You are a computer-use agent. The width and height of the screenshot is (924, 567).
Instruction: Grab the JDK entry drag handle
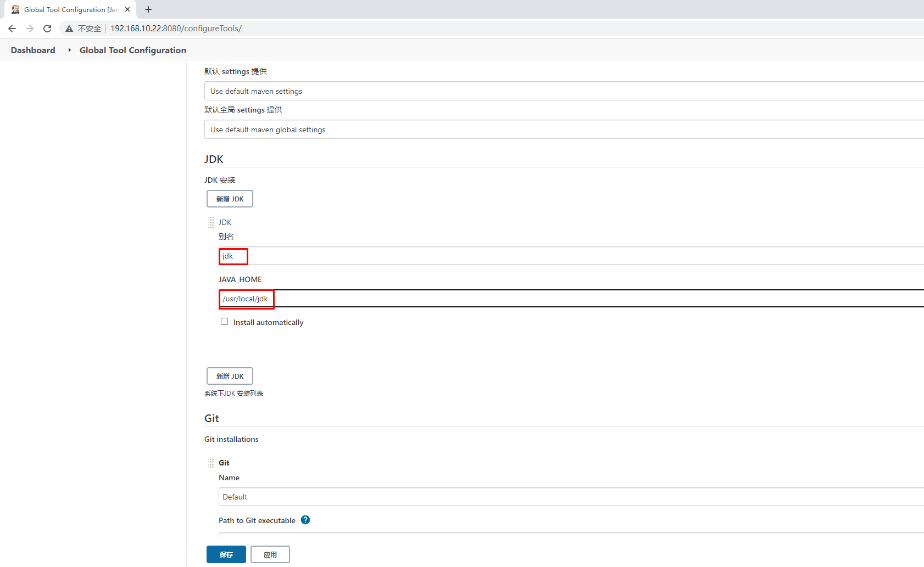click(211, 222)
